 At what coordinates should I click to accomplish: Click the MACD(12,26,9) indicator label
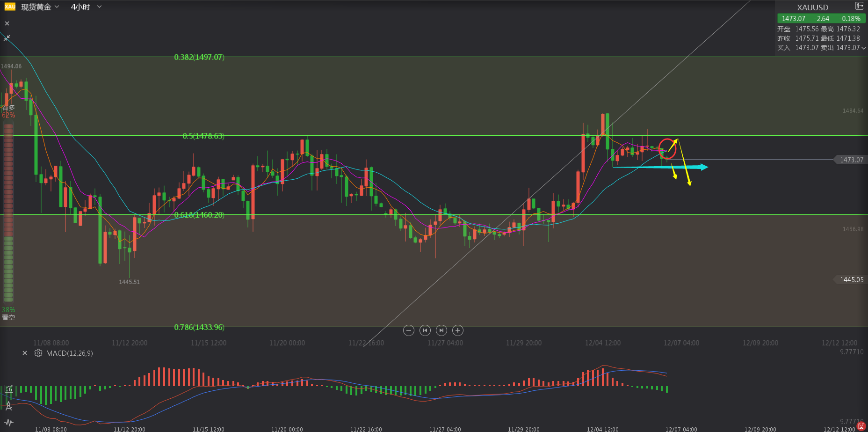tap(69, 353)
